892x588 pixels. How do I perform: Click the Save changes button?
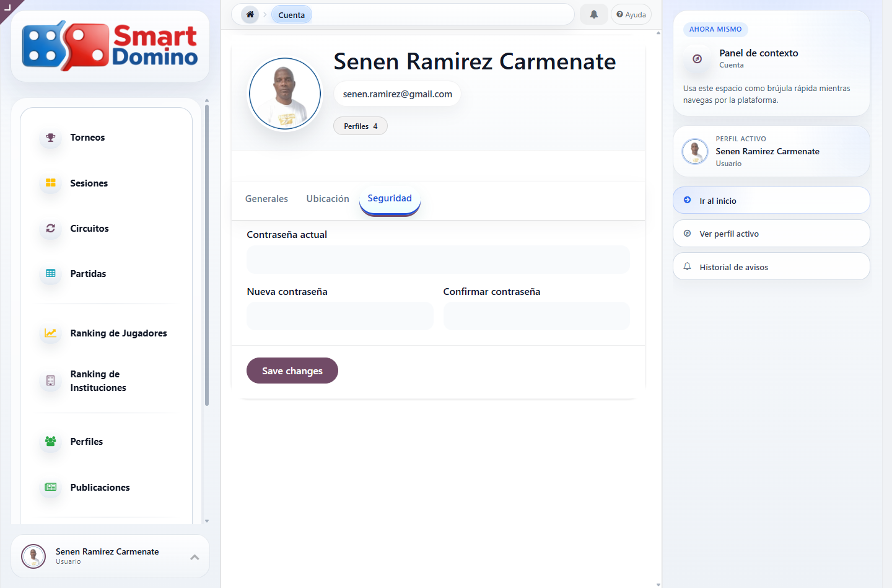292,371
